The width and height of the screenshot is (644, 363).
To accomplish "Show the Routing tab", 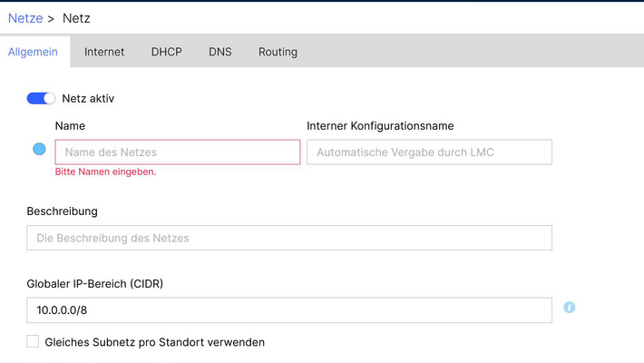I will tap(278, 52).
